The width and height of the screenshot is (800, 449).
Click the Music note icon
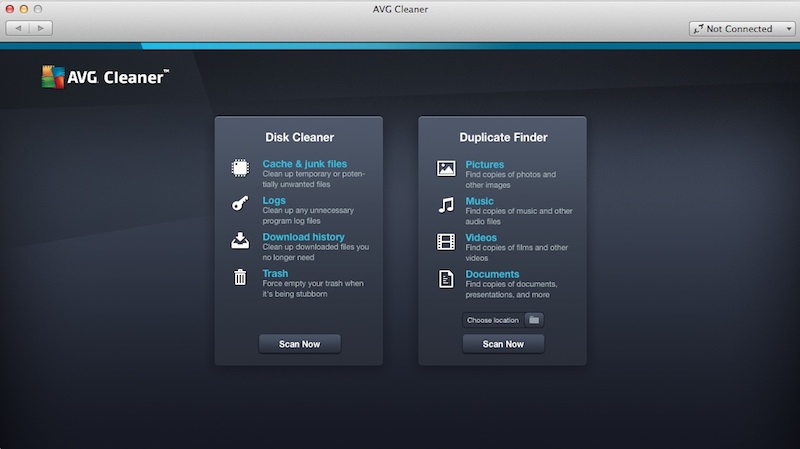446,205
